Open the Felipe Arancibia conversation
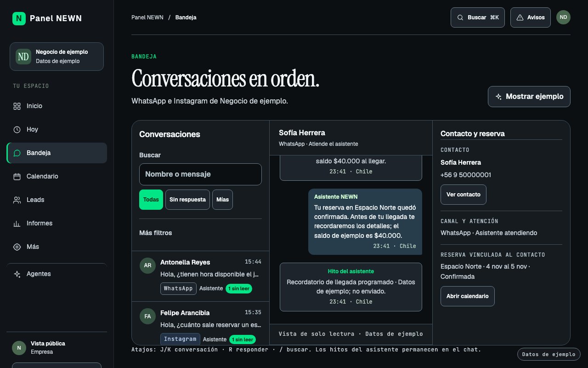 coord(200,323)
